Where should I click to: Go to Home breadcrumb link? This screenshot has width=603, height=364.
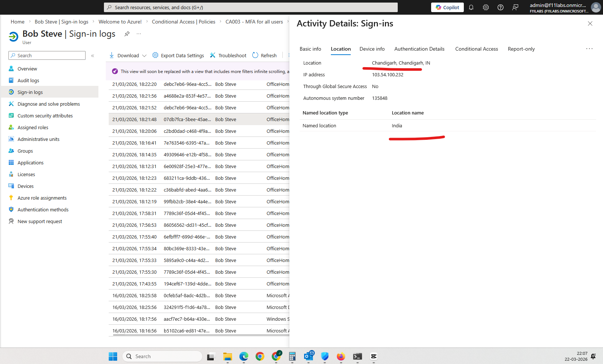(18, 22)
